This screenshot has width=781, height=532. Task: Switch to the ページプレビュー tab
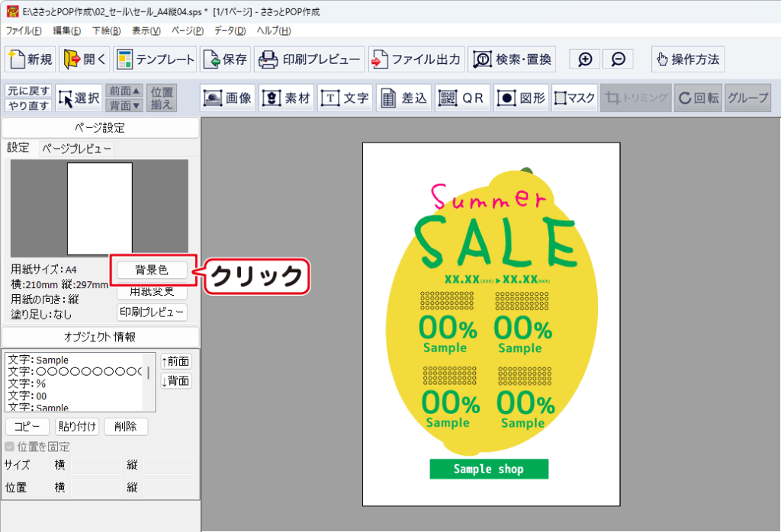[x=76, y=149]
